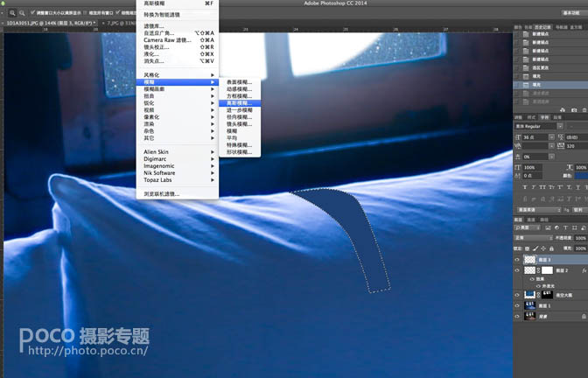Click the lock image pixels brush icon
The width and height of the screenshot is (588, 378).
535,248
